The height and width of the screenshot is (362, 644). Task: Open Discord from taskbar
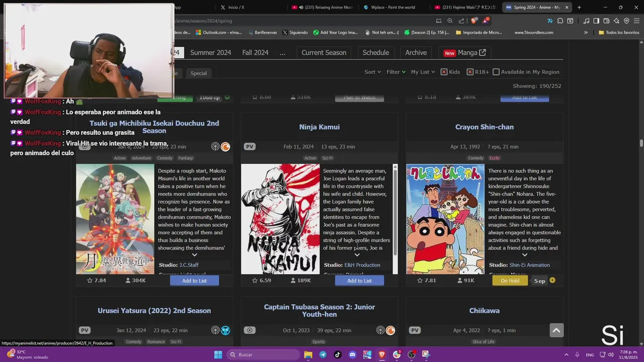(x=352, y=354)
